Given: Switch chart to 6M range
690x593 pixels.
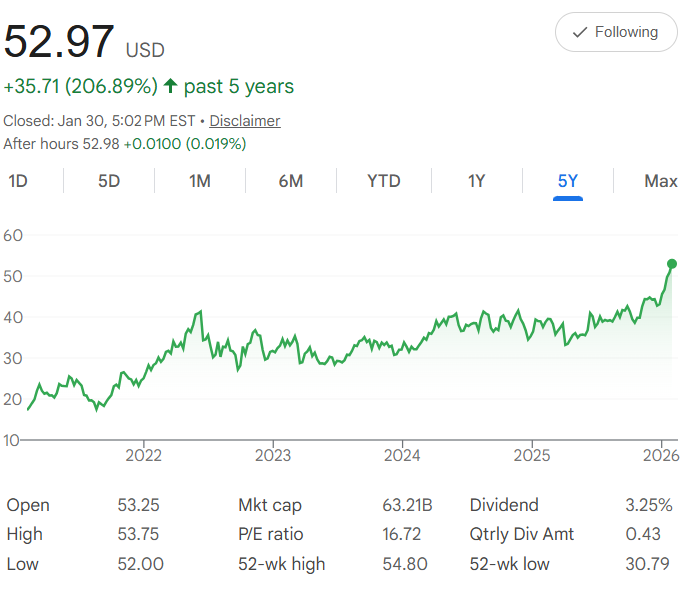Looking at the screenshot, I should pos(291,181).
